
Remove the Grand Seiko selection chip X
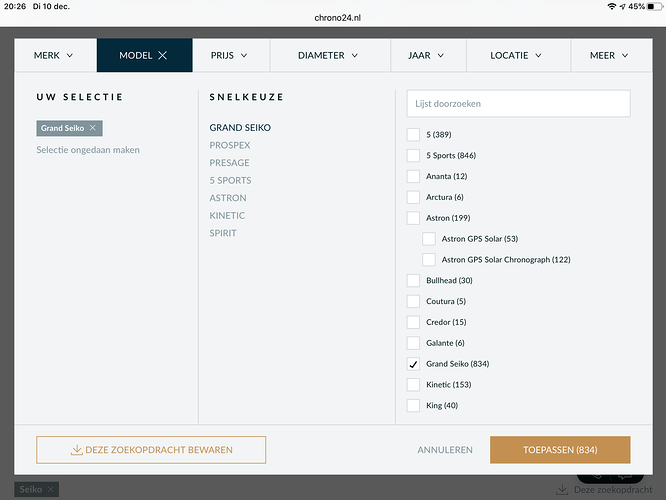point(93,128)
